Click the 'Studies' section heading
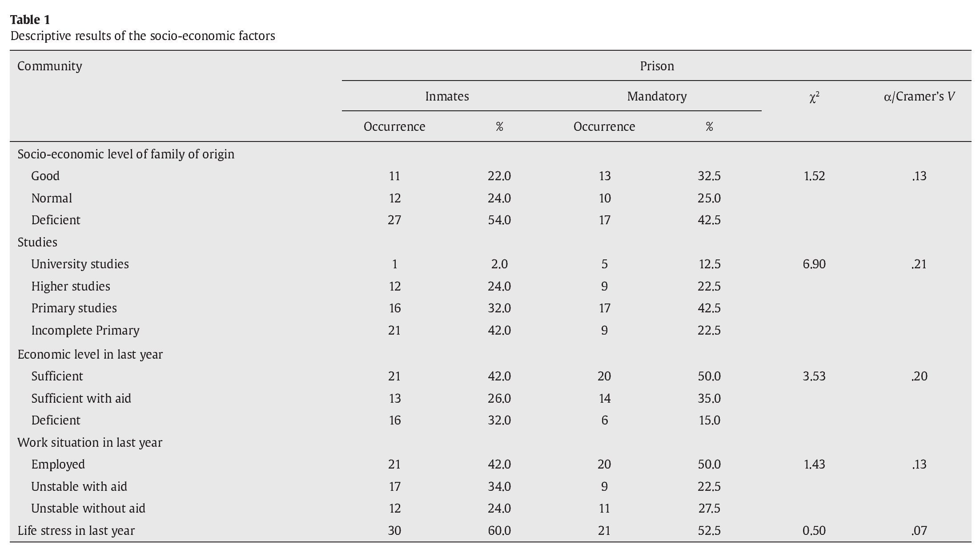The height and width of the screenshot is (554, 980). point(37,242)
